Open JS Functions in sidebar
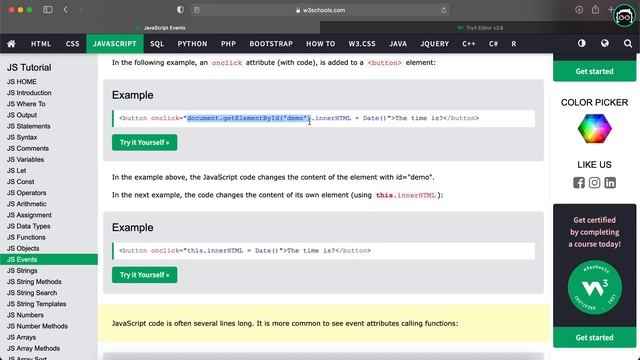Image resolution: width=640 pixels, height=360 pixels. tap(26, 237)
